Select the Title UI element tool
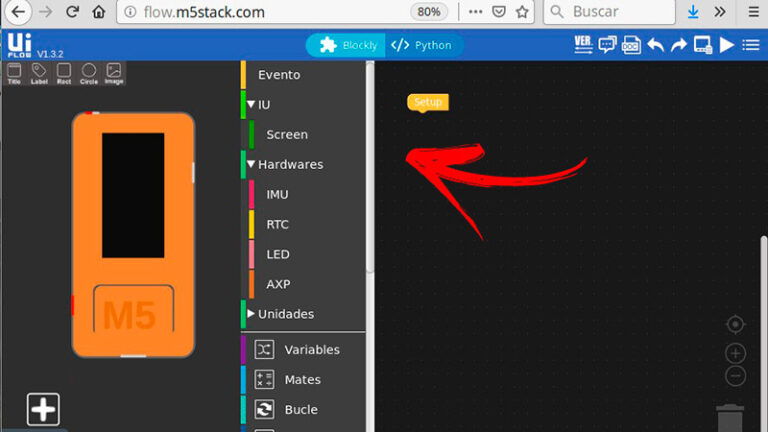 point(14,72)
